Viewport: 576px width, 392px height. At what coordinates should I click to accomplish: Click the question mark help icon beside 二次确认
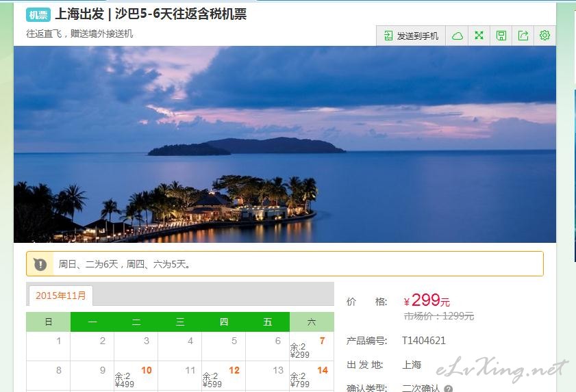[448, 389]
